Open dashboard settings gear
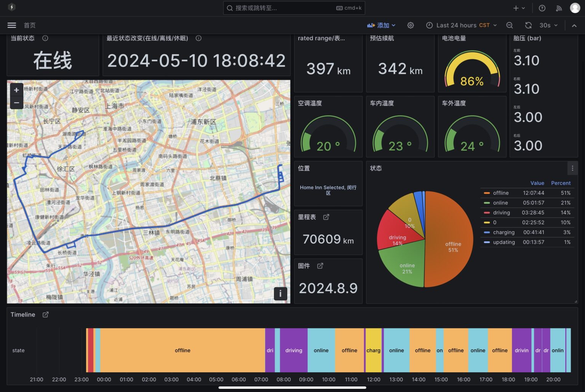The width and height of the screenshot is (585, 392). click(411, 25)
